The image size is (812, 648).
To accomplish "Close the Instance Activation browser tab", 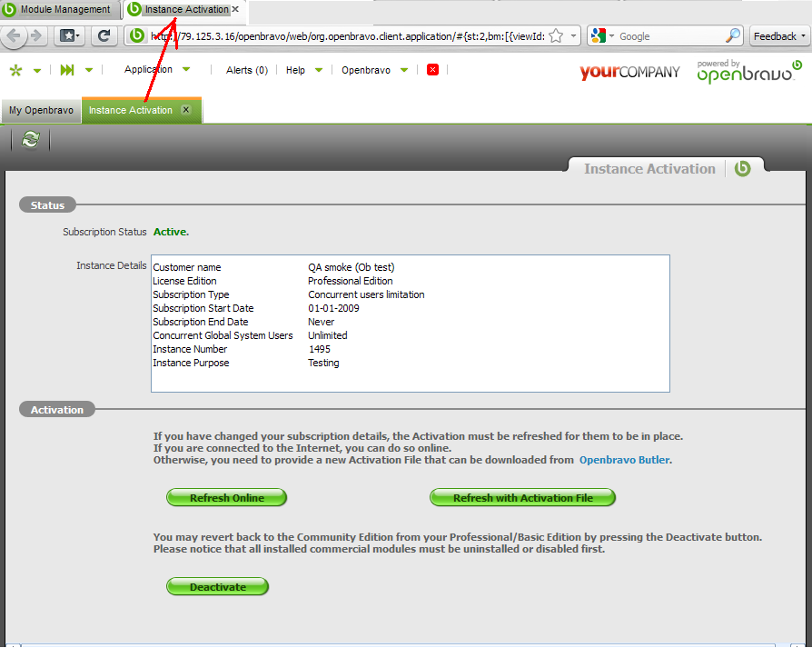I will (x=235, y=9).
